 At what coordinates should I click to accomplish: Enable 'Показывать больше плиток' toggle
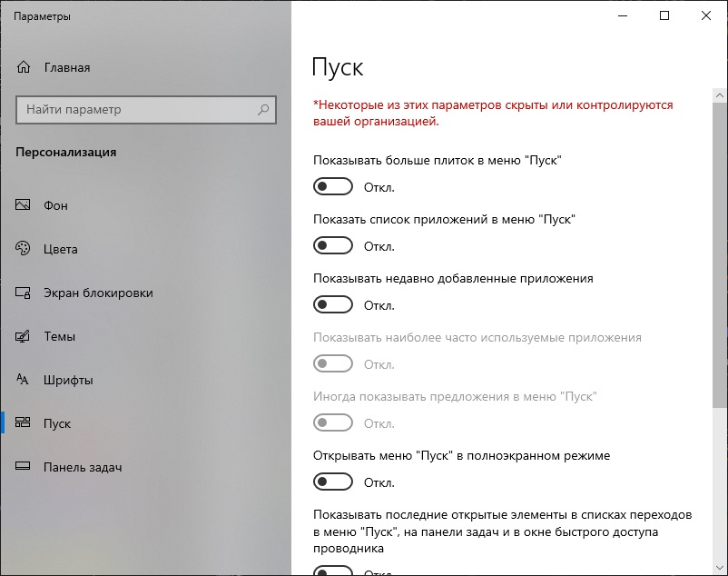[333, 186]
